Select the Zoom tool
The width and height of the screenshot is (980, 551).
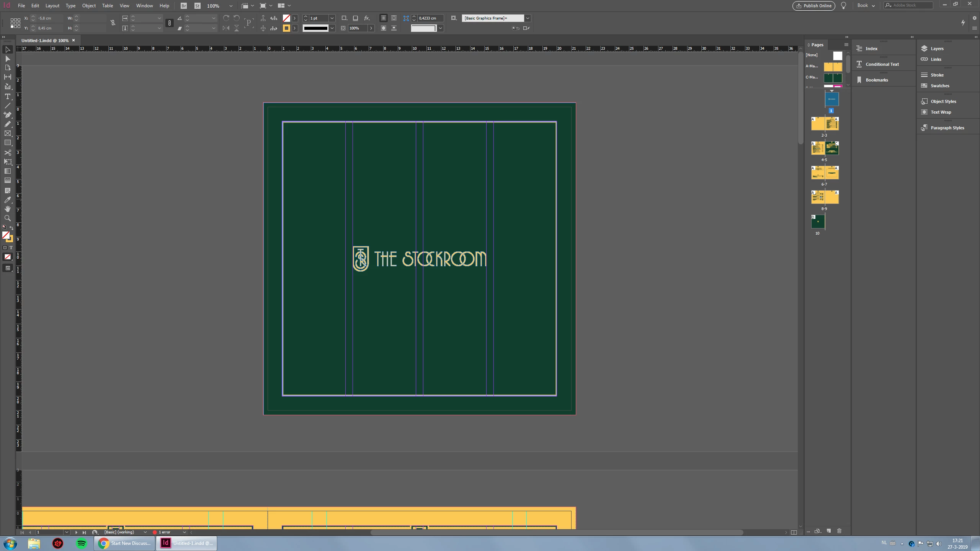pos(7,218)
